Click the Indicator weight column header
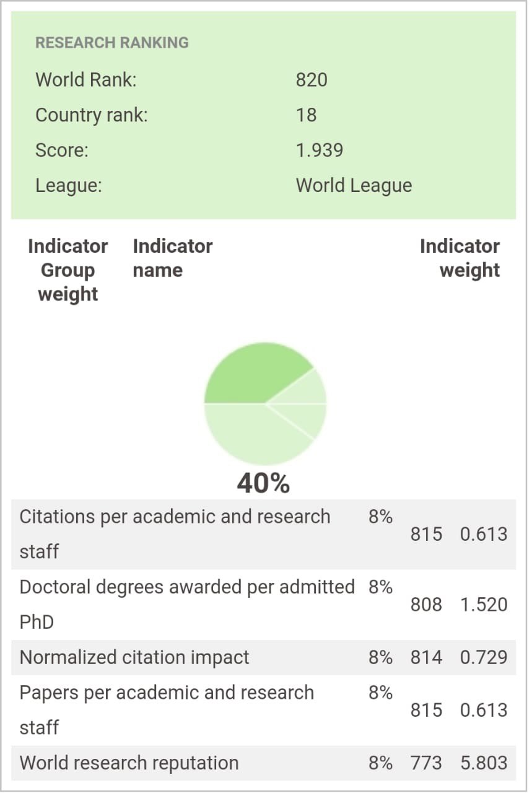 click(x=460, y=258)
